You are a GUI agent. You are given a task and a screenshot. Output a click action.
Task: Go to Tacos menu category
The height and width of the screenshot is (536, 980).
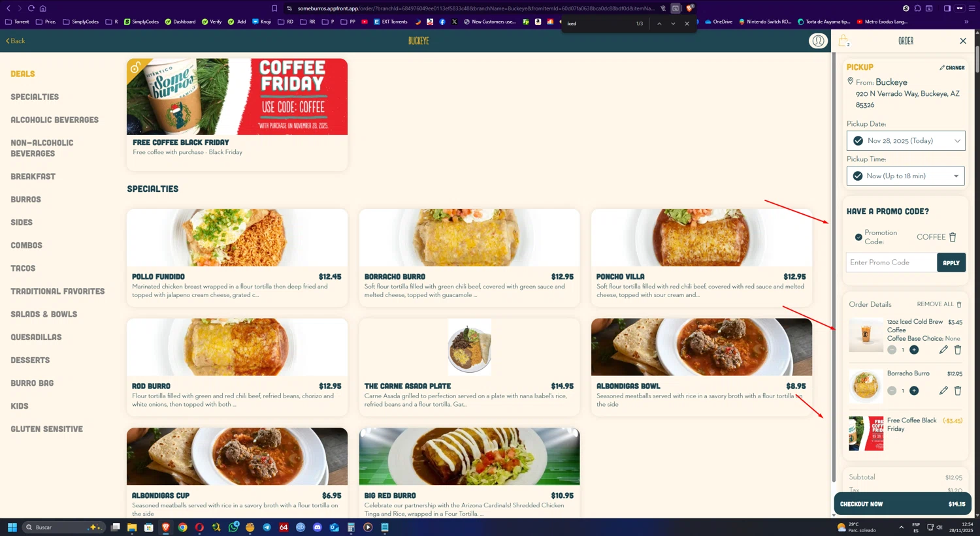click(x=23, y=268)
